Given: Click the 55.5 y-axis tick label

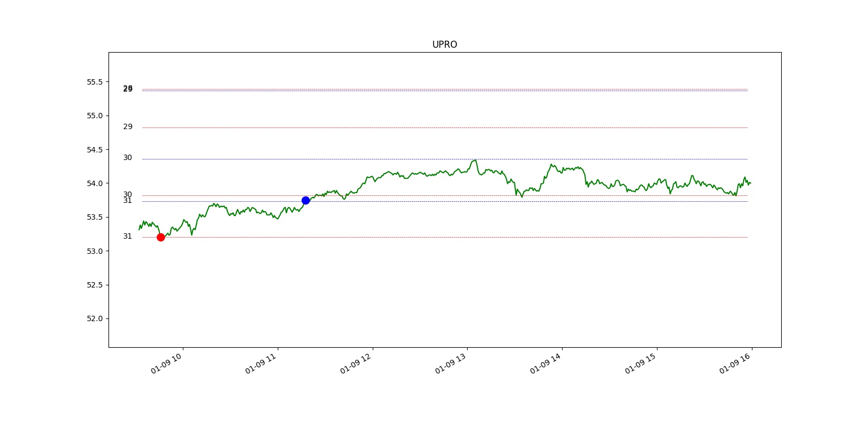Looking at the screenshot, I should pyautogui.click(x=94, y=82).
